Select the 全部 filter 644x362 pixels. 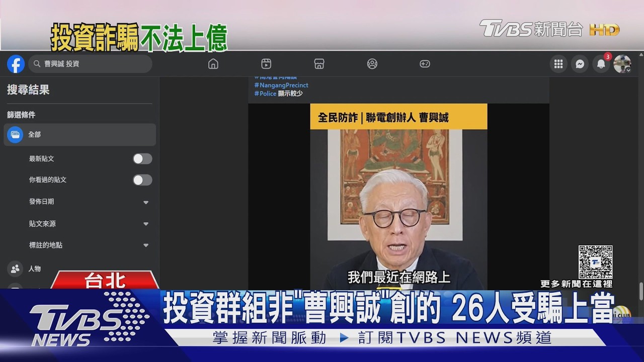point(80,135)
